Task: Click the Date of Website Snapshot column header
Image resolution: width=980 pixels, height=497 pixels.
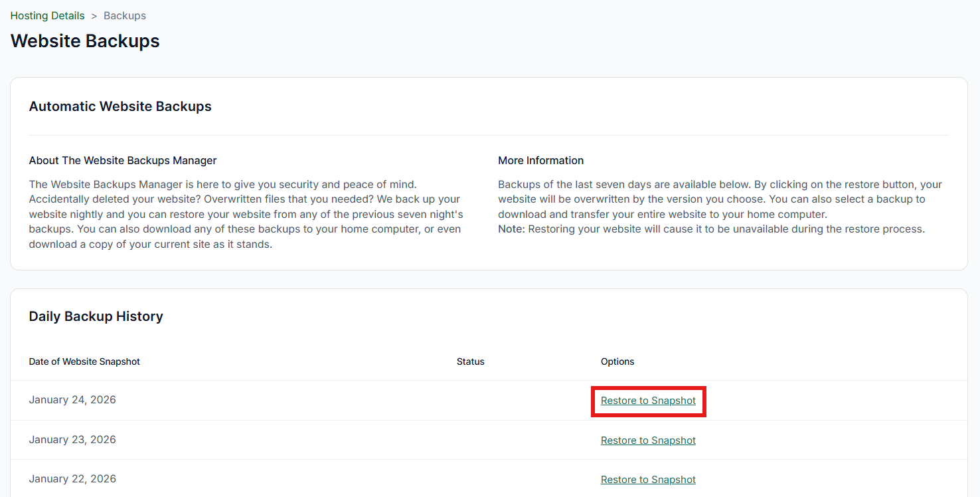Action: [84, 361]
